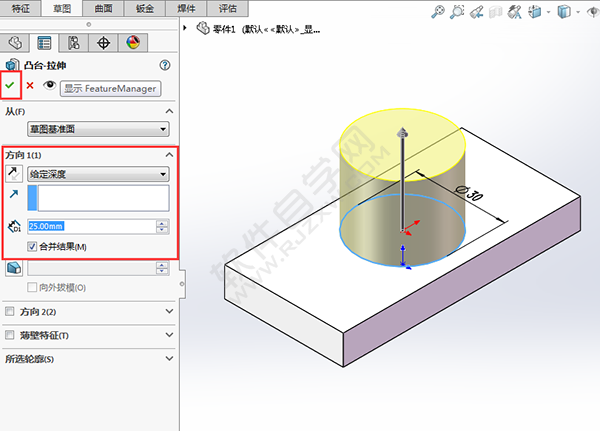Click the 25.00mm depth input field
This screenshot has height=431, width=600.
[x=92, y=226]
